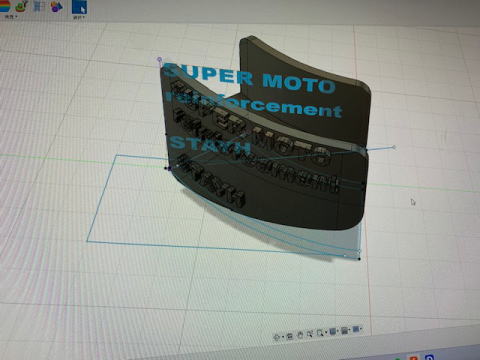Activate the Pan hand tool
This screenshot has width=480, height=360.
coord(300,335)
